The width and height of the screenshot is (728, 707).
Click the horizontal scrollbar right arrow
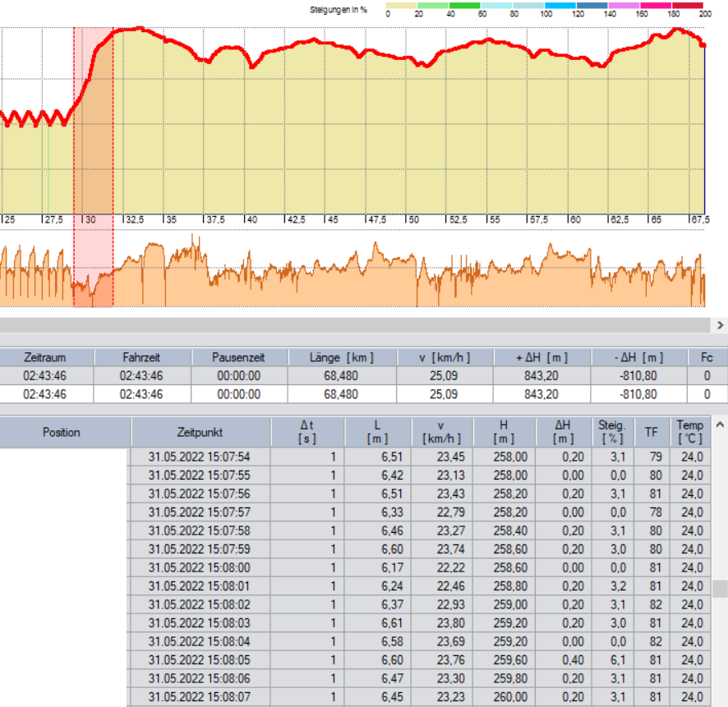720,325
